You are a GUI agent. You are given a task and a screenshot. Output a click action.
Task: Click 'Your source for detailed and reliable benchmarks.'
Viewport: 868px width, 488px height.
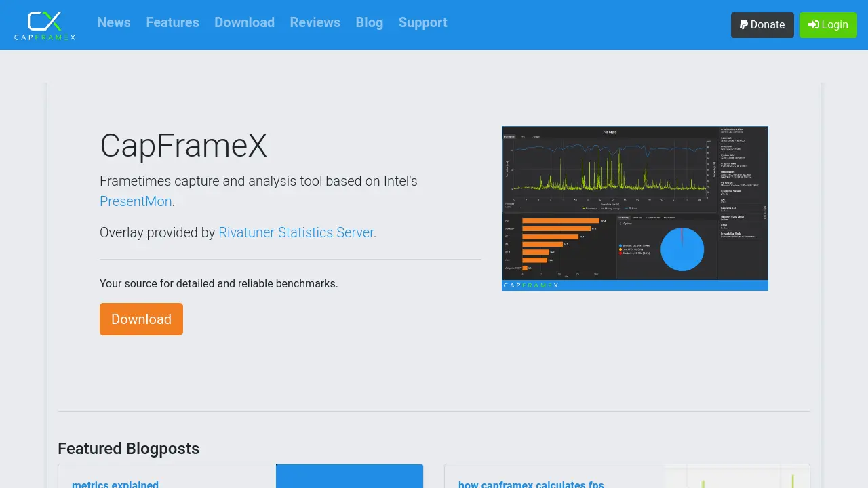pyautogui.click(x=219, y=283)
